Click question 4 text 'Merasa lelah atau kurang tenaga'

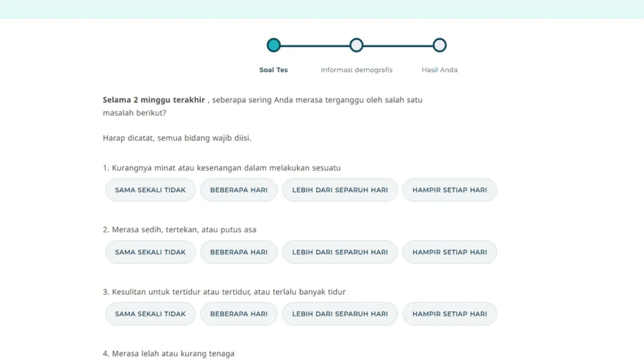(x=169, y=353)
